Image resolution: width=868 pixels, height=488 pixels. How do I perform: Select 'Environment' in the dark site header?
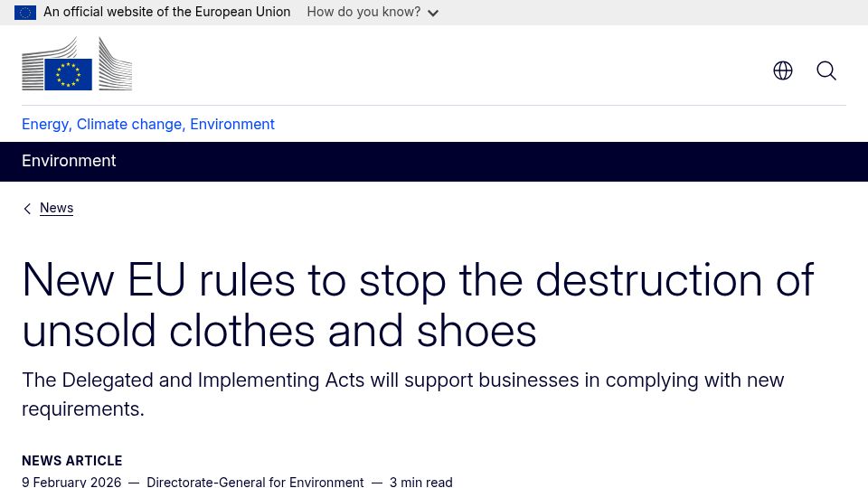pyautogui.click(x=69, y=161)
